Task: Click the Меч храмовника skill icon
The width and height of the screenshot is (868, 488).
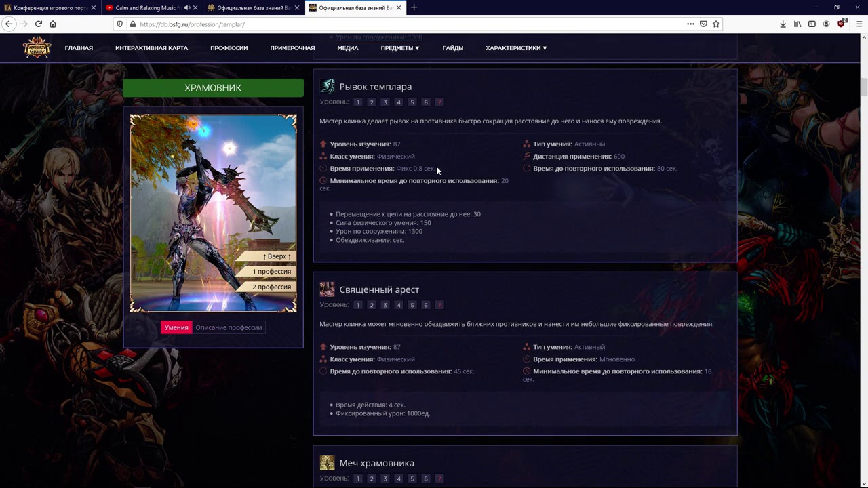Action: (x=328, y=463)
